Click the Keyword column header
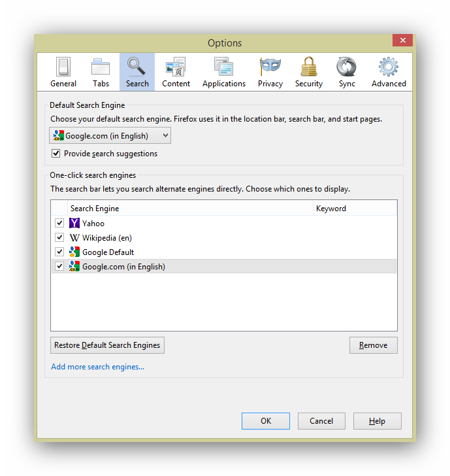Screen dimensions: 450x476 click(x=355, y=208)
